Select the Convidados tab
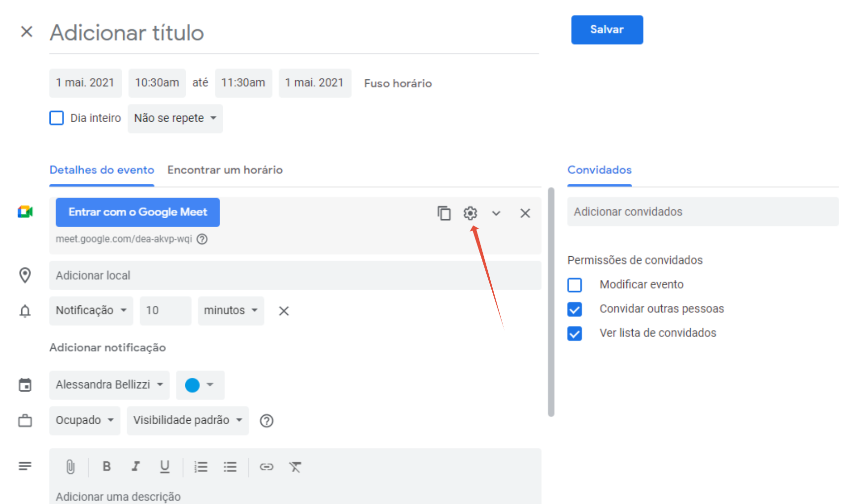Screen dimensions: 847x504 (600, 170)
